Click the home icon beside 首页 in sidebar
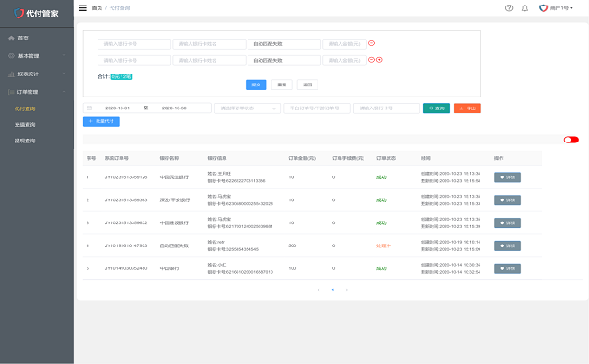Image resolution: width=589 pixels, height=364 pixels. [11, 38]
